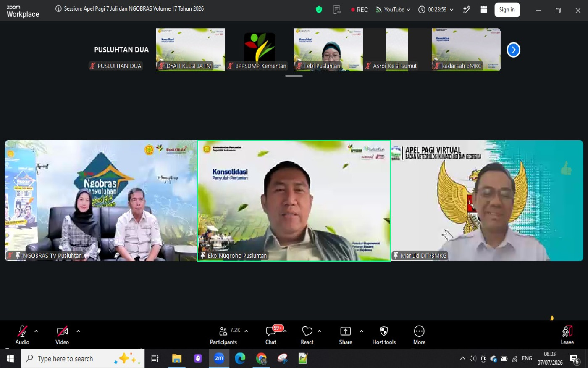Expand audio options arrow beside Audio
The image size is (588, 368).
pyautogui.click(x=36, y=331)
